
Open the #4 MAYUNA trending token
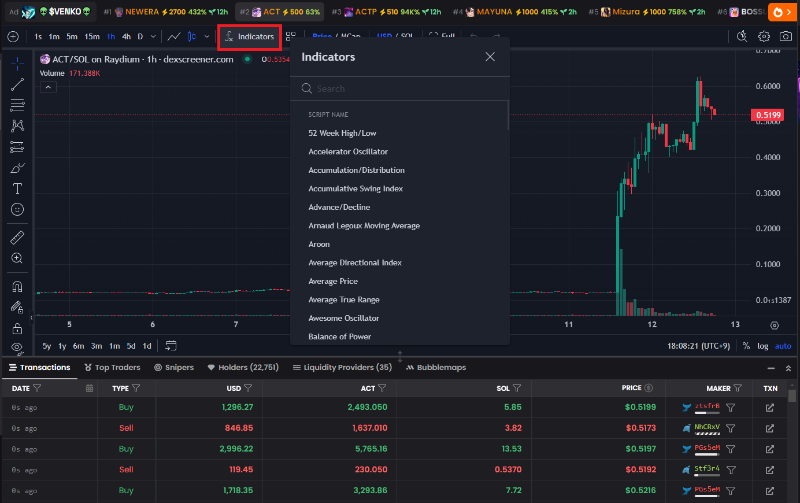pyautogui.click(x=515, y=12)
